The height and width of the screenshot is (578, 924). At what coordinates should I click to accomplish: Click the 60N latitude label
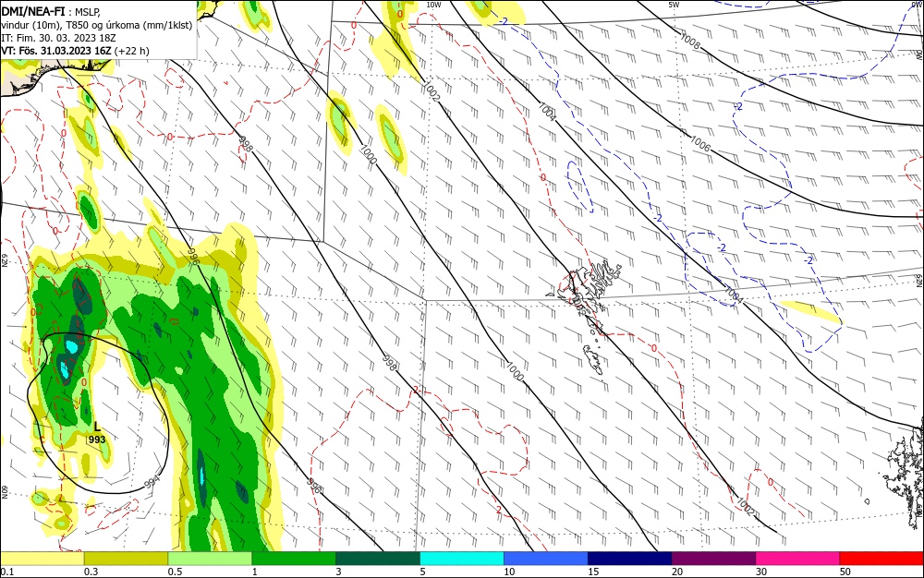pos(4,492)
